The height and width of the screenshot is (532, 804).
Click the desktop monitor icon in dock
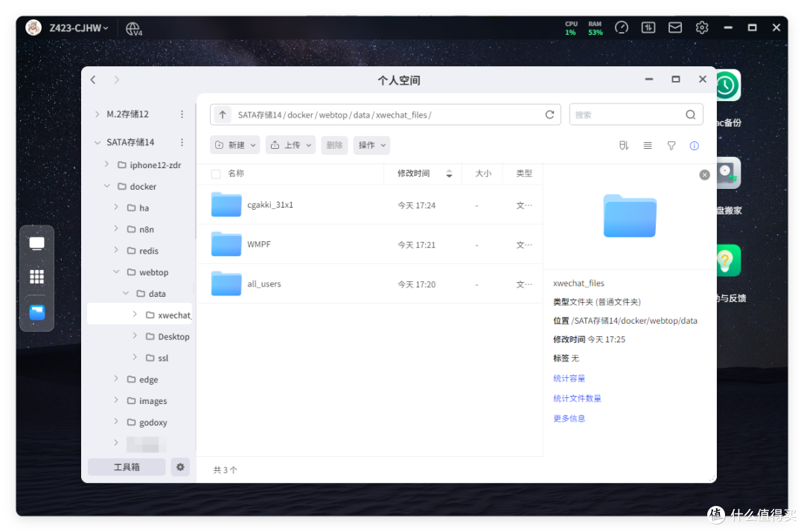click(x=37, y=244)
